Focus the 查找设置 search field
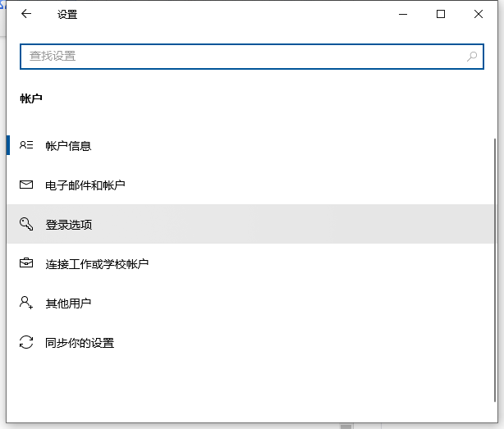504x429 pixels. pos(238,57)
